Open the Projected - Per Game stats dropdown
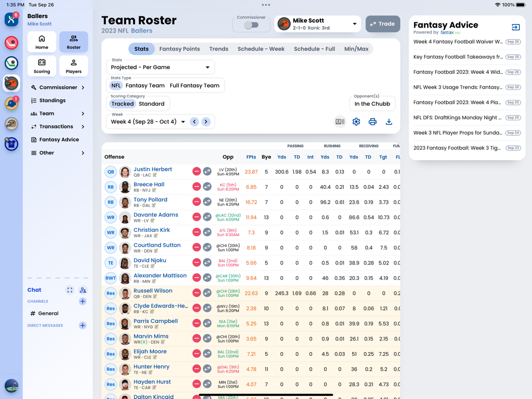This screenshot has width=532, height=399. click(161, 67)
